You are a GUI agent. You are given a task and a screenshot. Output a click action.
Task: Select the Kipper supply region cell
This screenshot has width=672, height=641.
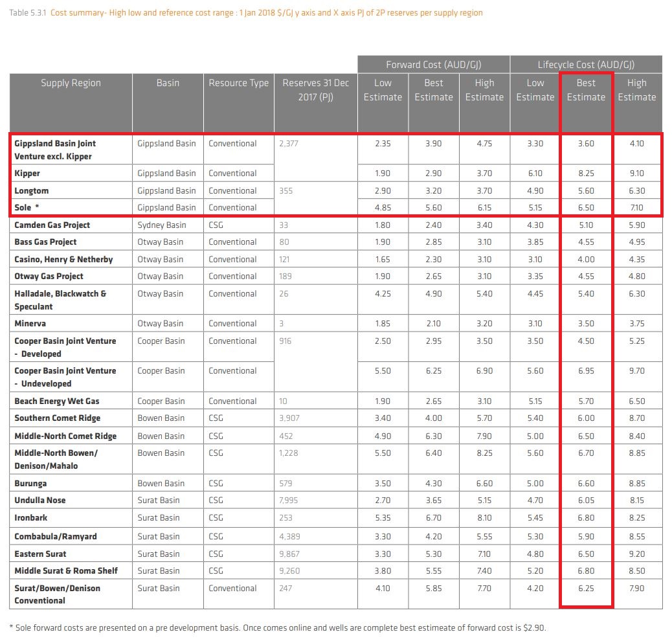27,174
